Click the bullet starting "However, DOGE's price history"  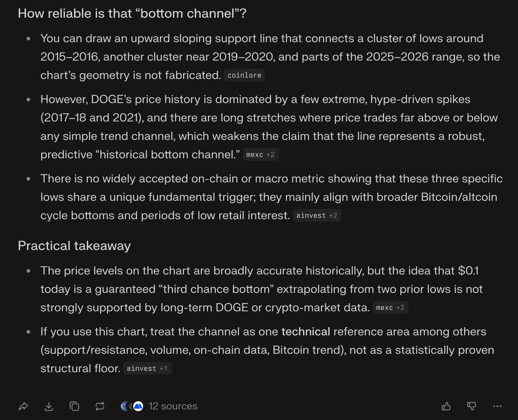[255, 118]
